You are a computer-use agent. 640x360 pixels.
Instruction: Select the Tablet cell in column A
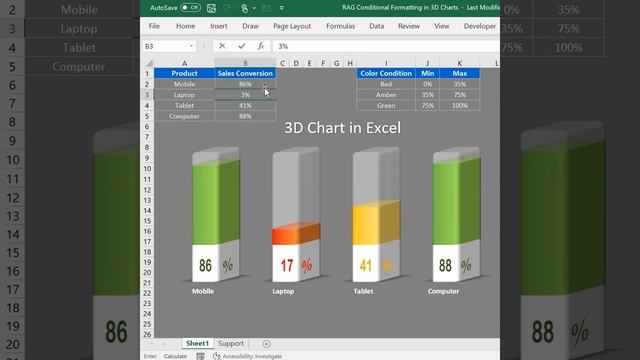(x=184, y=105)
